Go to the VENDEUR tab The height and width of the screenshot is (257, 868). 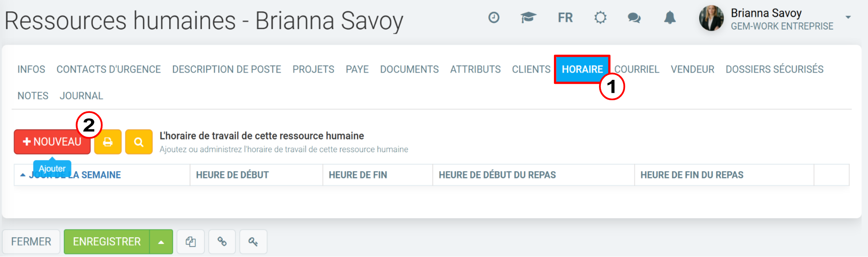coord(693,69)
